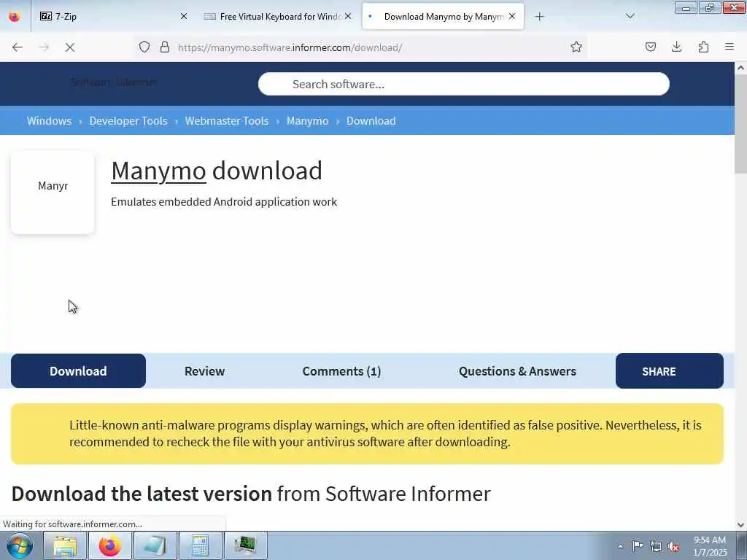Open the Manymo title link in the heading
The width and height of the screenshot is (747, 560).
point(158,171)
